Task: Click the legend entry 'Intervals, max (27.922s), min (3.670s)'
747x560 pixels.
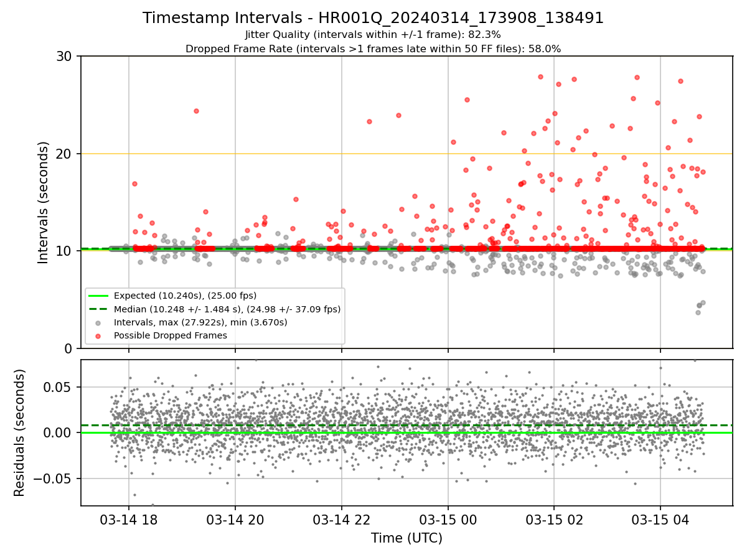Action: pyautogui.click(x=200, y=322)
